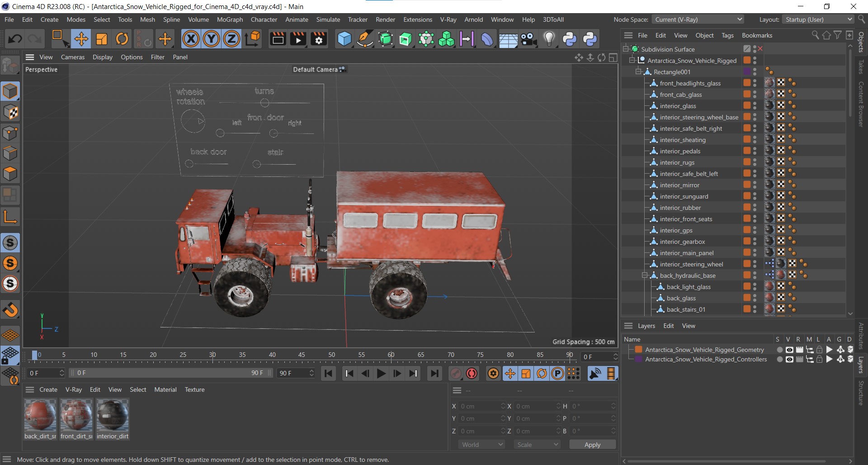Collapse Rectangle001 tree node
Screen dimensions: 868x465
(638, 71)
